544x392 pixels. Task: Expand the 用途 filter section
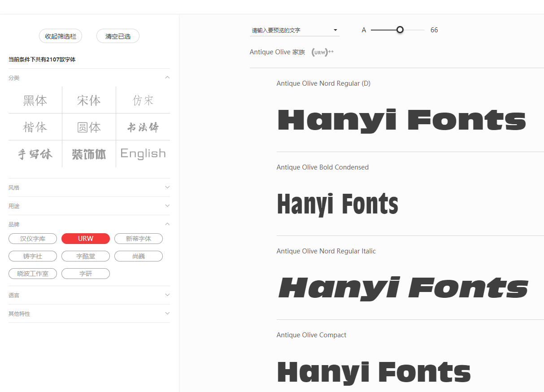pyautogui.click(x=167, y=206)
